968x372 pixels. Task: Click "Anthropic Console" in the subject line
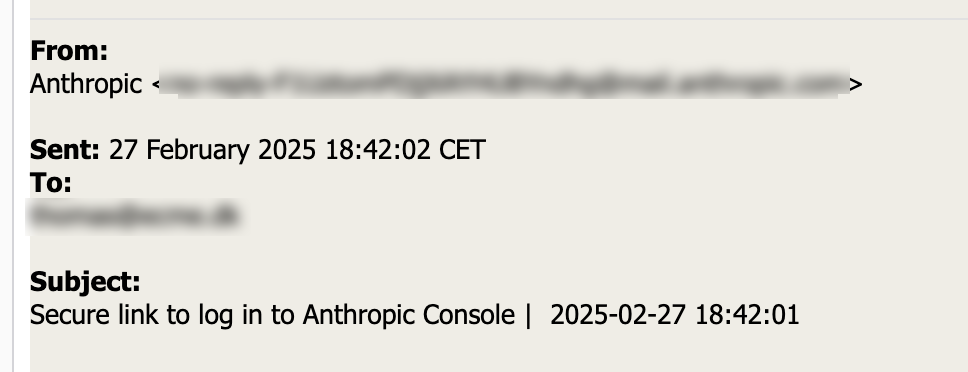tap(408, 315)
